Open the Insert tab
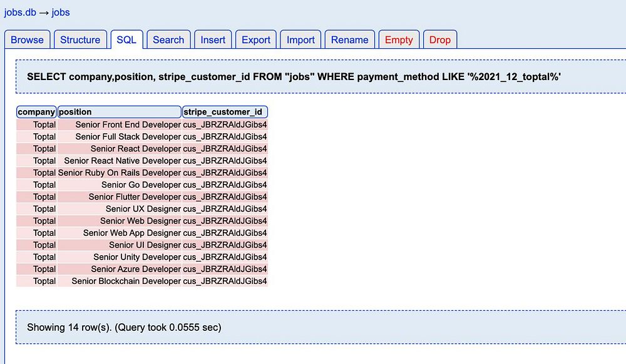The width and height of the screenshot is (626, 364). [213, 40]
